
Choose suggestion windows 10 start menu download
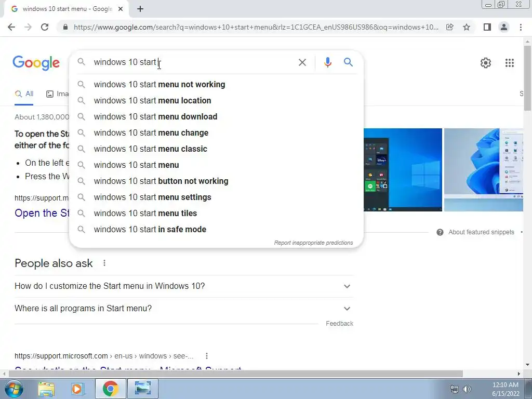click(216, 117)
